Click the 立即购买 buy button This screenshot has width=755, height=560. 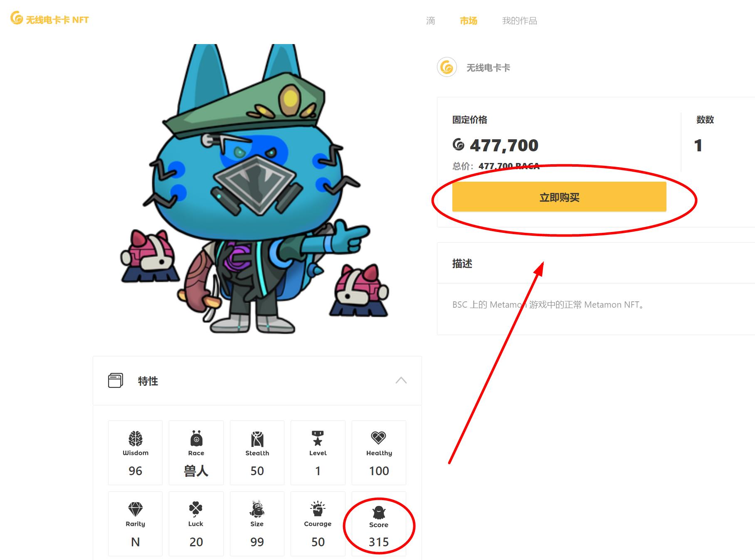tap(559, 197)
